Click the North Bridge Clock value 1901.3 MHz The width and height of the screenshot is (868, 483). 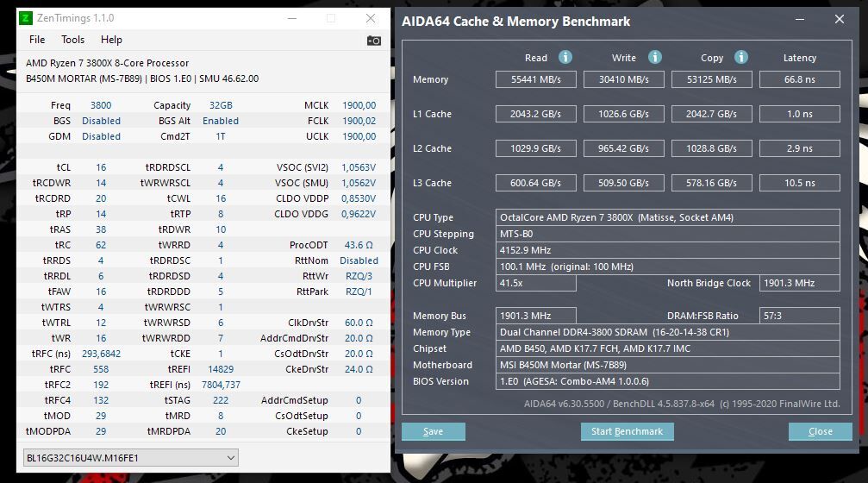tap(800, 283)
